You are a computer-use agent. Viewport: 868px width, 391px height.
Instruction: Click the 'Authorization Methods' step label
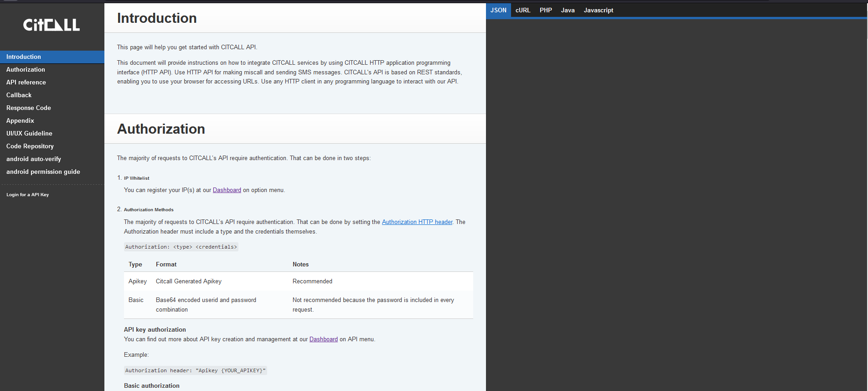coord(149,210)
